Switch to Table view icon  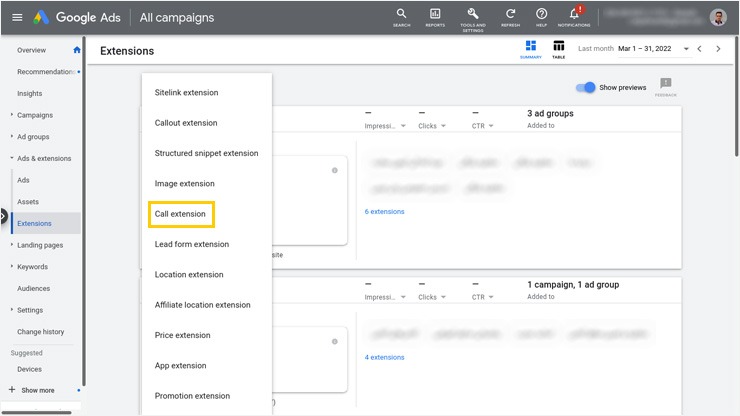(x=558, y=46)
